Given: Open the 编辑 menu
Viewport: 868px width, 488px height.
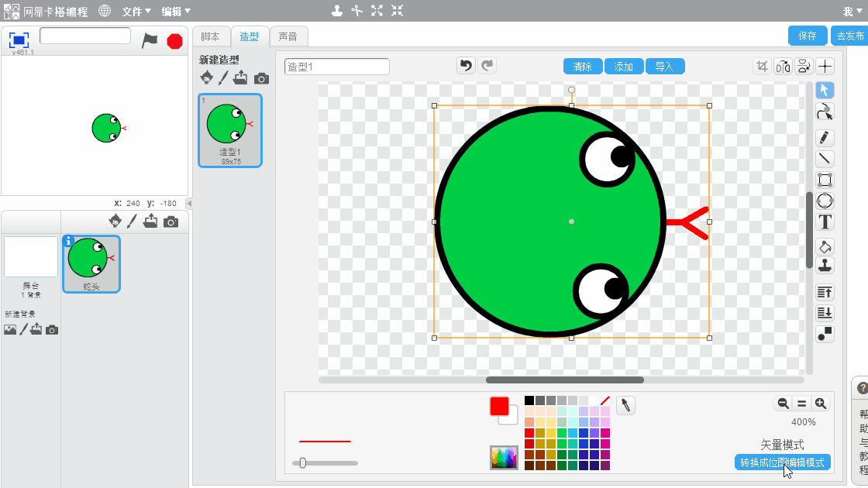Looking at the screenshot, I should click(176, 11).
